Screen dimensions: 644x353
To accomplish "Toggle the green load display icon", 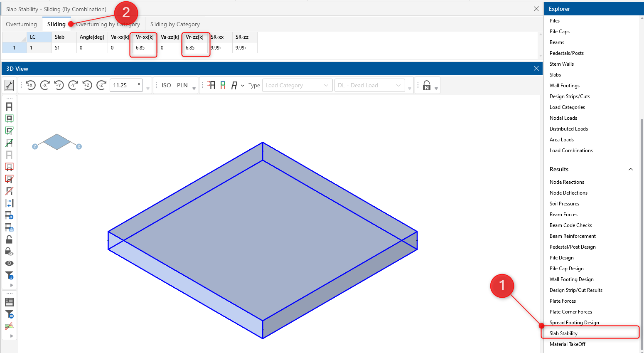I will (x=223, y=85).
